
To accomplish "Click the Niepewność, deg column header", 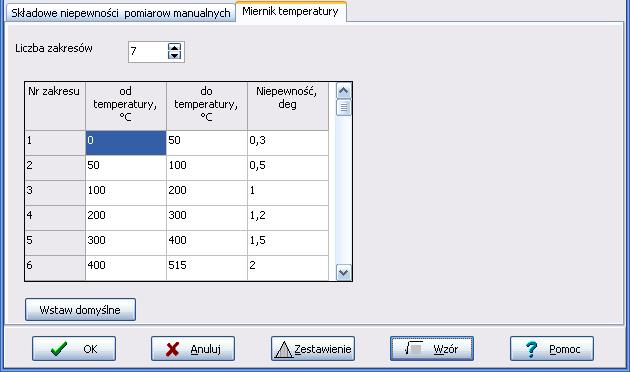I will tap(288, 106).
